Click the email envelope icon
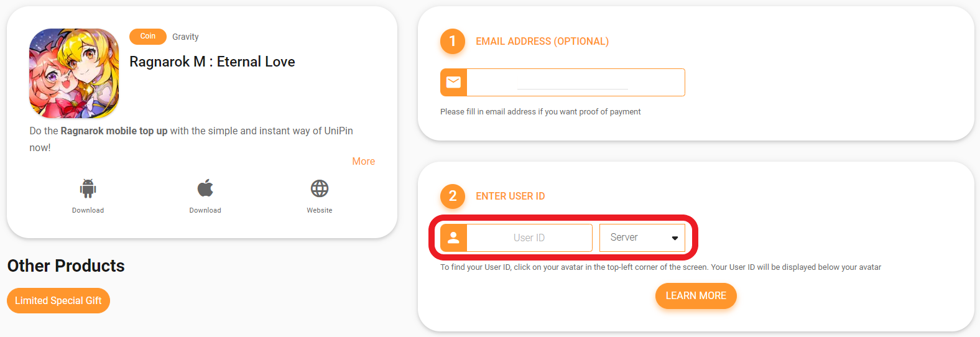This screenshot has width=980, height=337. [x=453, y=82]
